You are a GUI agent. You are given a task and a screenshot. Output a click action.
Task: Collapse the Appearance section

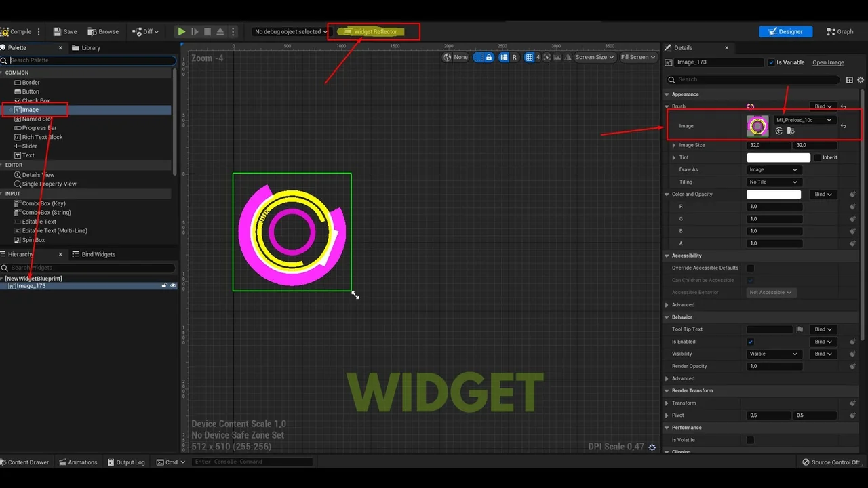pos(667,94)
